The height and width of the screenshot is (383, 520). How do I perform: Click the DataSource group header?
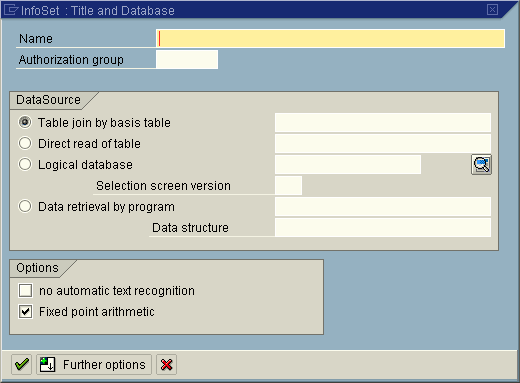48,100
